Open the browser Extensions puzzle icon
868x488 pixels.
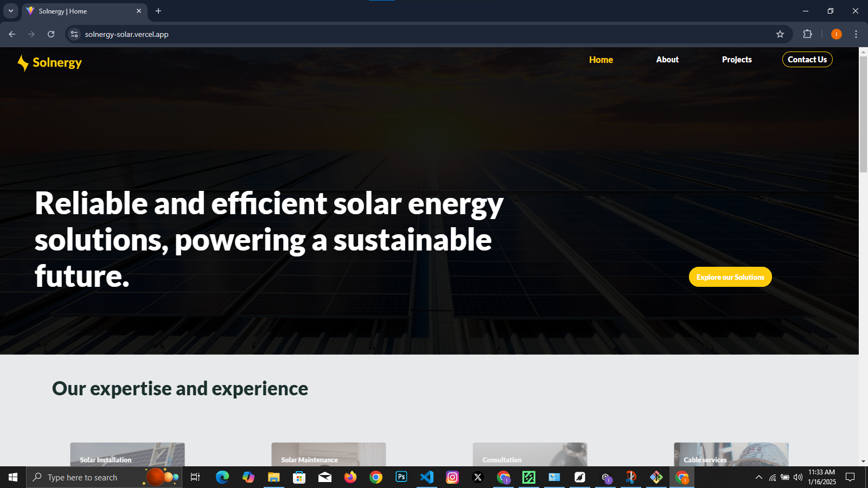pos(807,34)
